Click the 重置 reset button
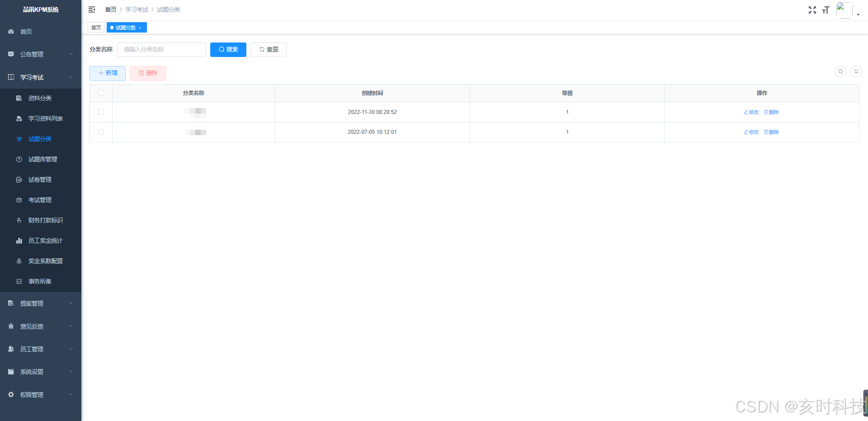This screenshot has width=868, height=421. click(x=269, y=50)
